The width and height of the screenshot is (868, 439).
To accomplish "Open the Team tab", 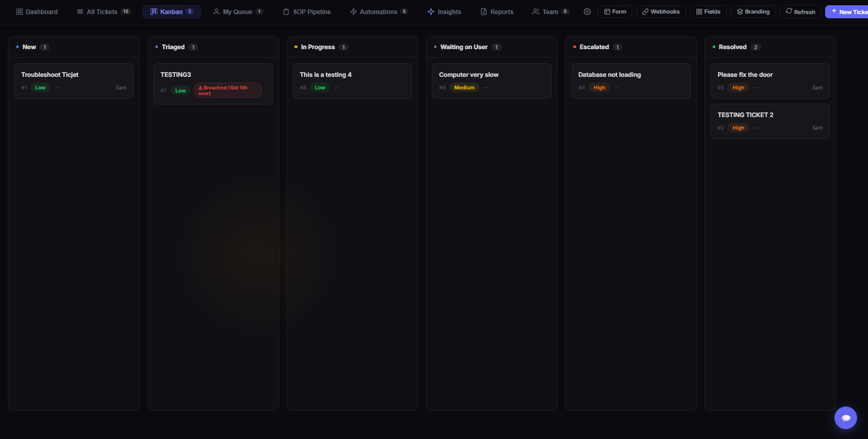I will click(550, 11).
